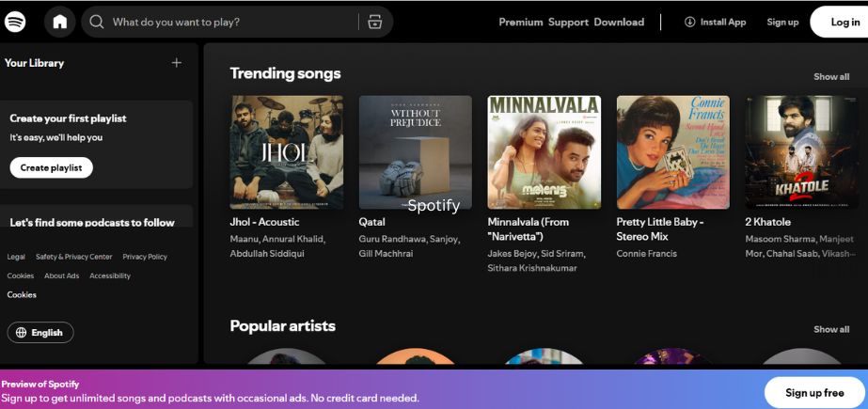
Task: Click artist name Guru Randhawa
Action: 395,239
